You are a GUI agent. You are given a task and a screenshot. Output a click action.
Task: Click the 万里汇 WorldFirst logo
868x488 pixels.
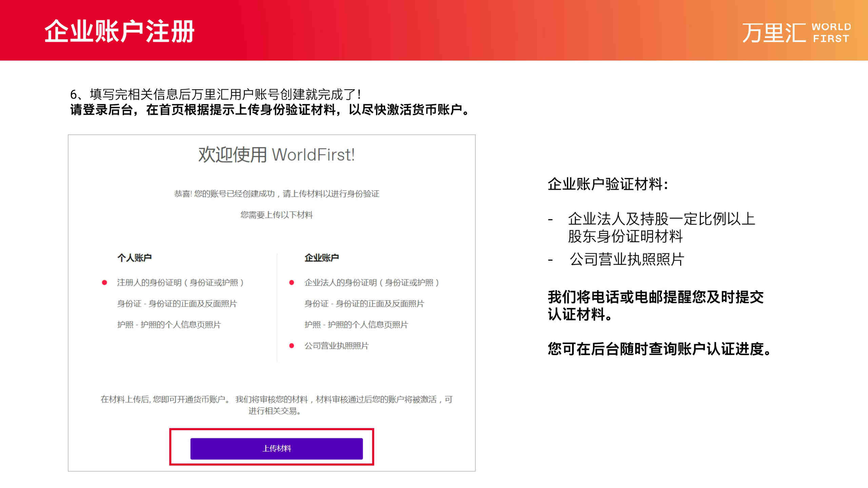796,33
